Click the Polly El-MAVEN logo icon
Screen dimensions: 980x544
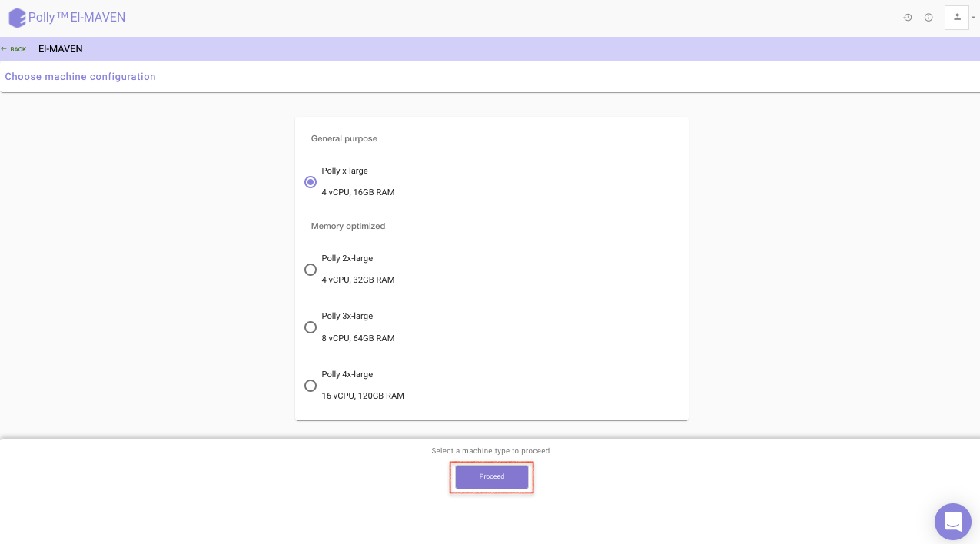click(17, 18)
